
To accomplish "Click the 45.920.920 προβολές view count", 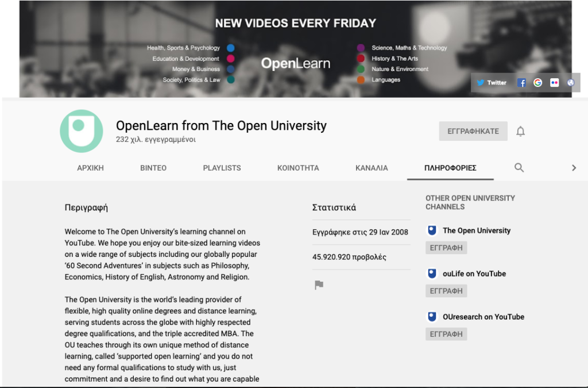I will 349,257.
